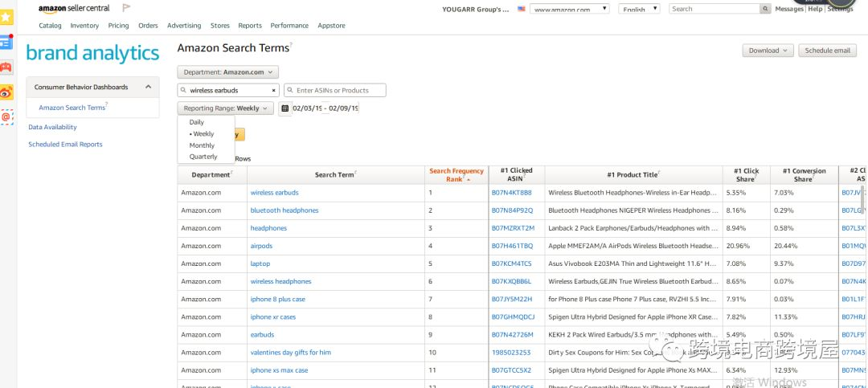Open the airpods search term link

(261, 246)
